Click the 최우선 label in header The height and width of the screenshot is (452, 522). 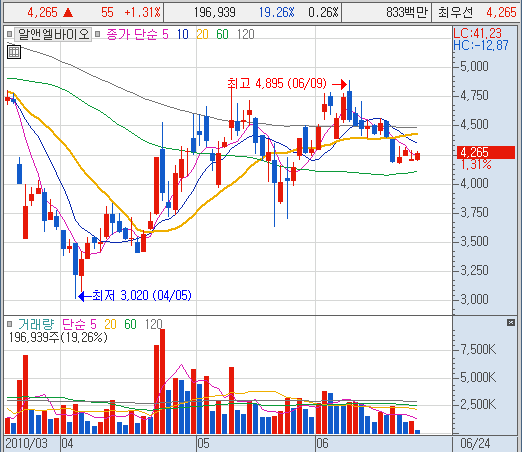tap(455, 13)
